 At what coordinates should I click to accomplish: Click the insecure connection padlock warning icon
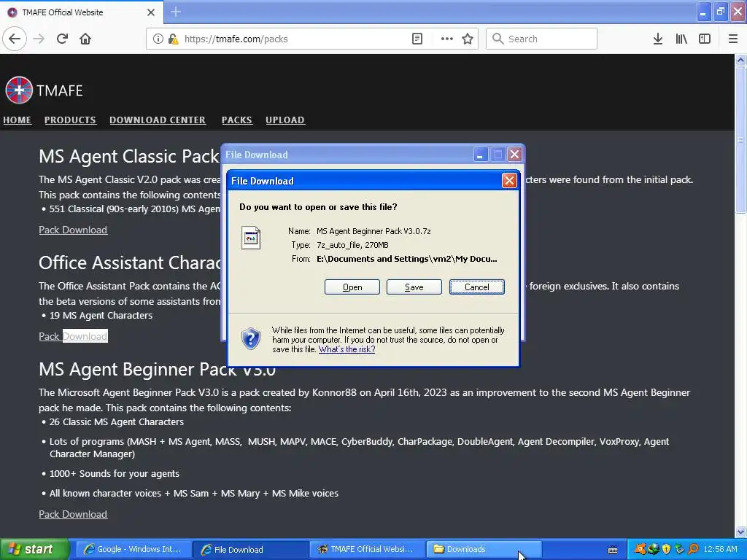[x=173, y=39]
